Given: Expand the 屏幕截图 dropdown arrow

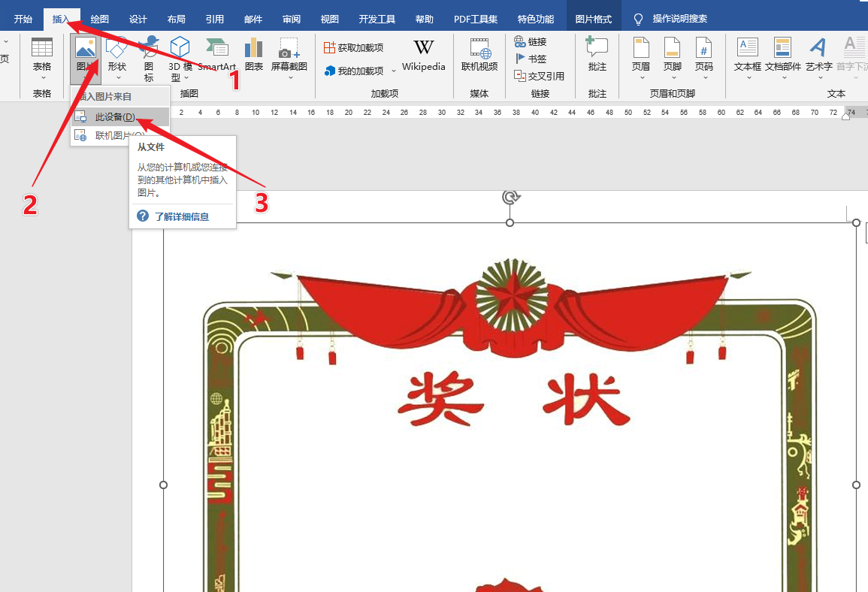Looking at the screenshot, I should coord(289,78).
